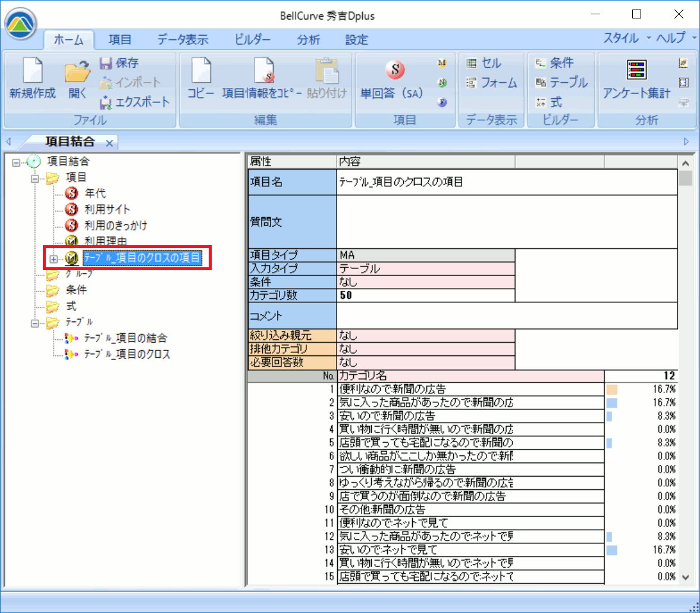Open the ヘルプ dropdown
This screenshot has height=613, width=700.
(x=675, y=38)
